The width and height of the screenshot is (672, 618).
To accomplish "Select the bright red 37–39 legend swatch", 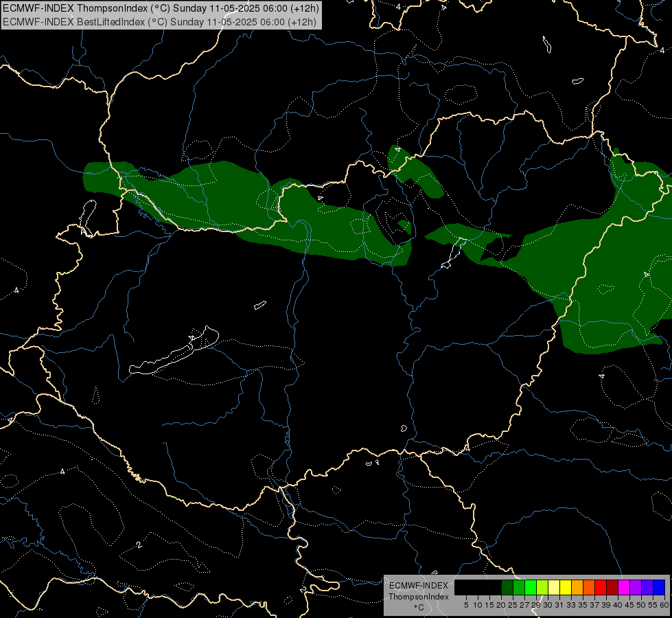I will tap(601, 587).
